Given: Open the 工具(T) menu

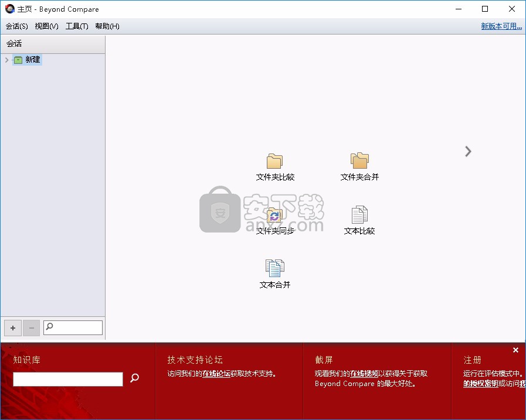Looking at the screenshot, I should pyautogui.click(x=77, y=26).
